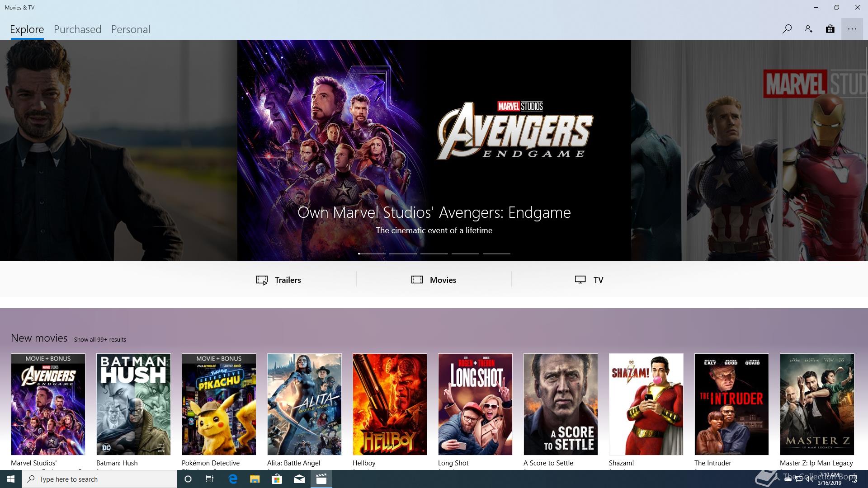Open the Trailers section
The image size is (868, 488).
278,280
